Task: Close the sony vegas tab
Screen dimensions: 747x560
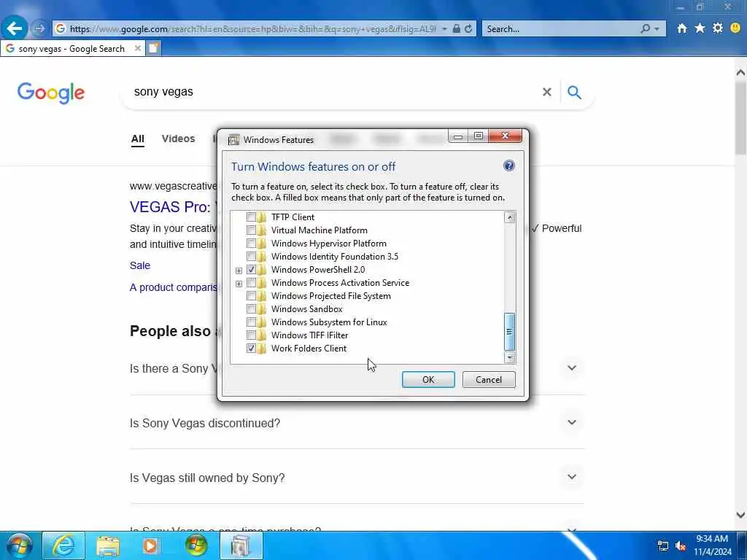Action: point(137,48)
